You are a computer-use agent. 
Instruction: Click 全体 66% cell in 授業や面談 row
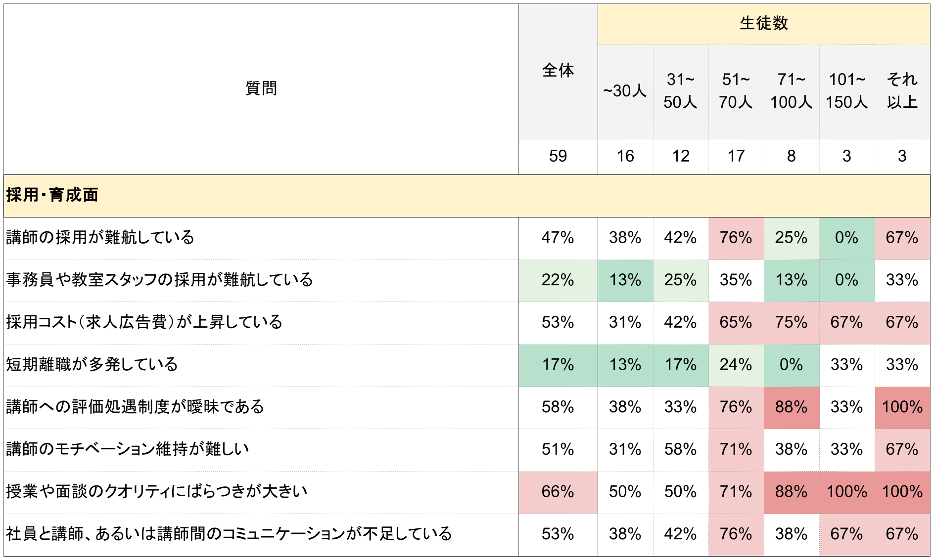point(558,492)
